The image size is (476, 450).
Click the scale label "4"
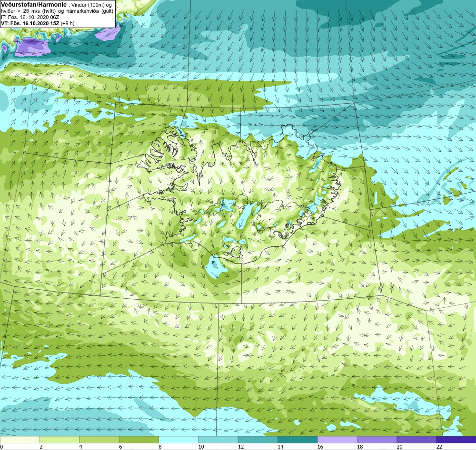[81, 447]
